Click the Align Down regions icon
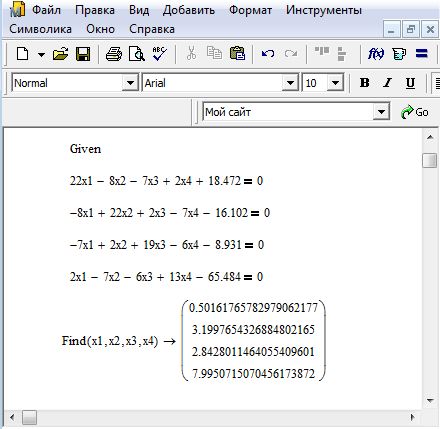This screenshot has height=429, width=440. click(342, 54)
